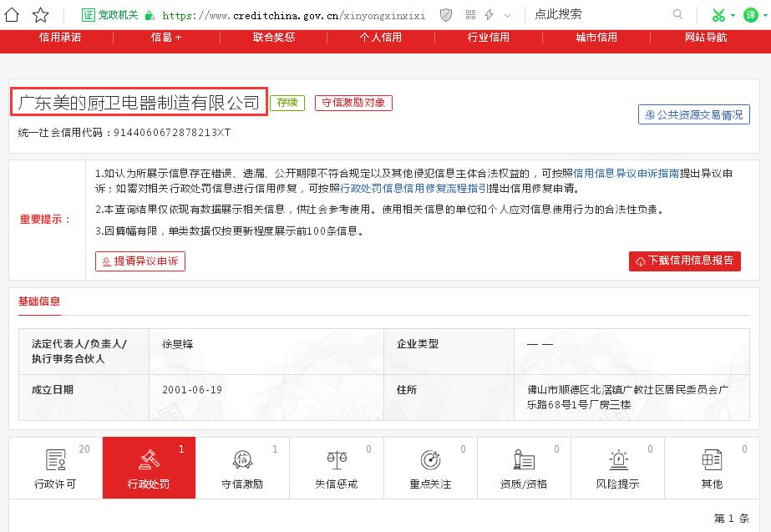Screen dimensions: 771x532
Task: Open the 个人信用 nav item
Action: [x=381, y=38]
